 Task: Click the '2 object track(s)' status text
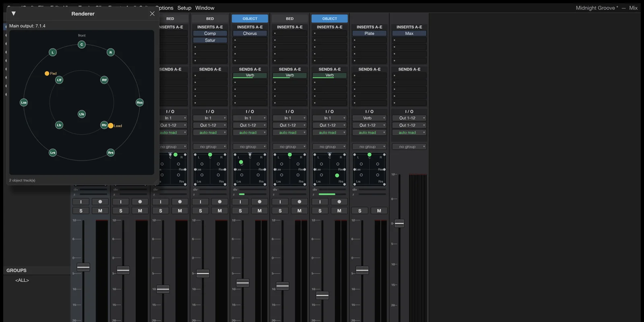22,180
